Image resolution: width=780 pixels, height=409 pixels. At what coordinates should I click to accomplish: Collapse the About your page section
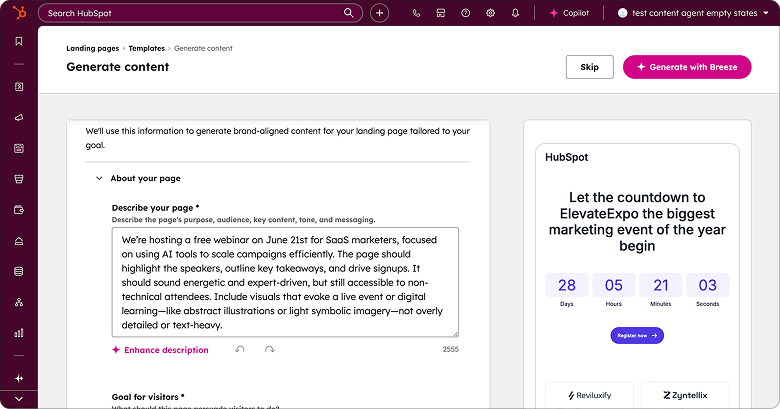point(99,178)
